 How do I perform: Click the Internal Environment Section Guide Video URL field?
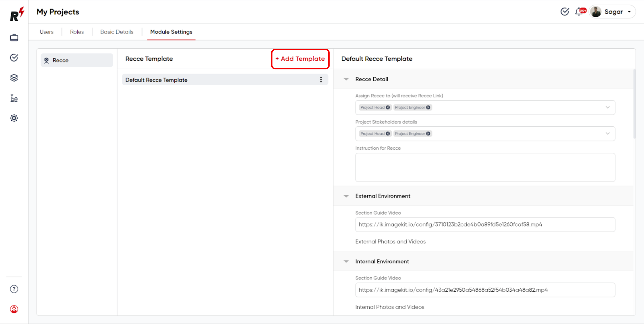(x=485, y=290)
